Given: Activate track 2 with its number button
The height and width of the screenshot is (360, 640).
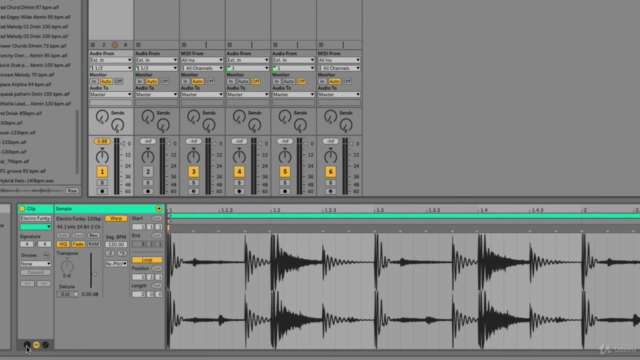Looking at the screenshot, I should point(148,172).
